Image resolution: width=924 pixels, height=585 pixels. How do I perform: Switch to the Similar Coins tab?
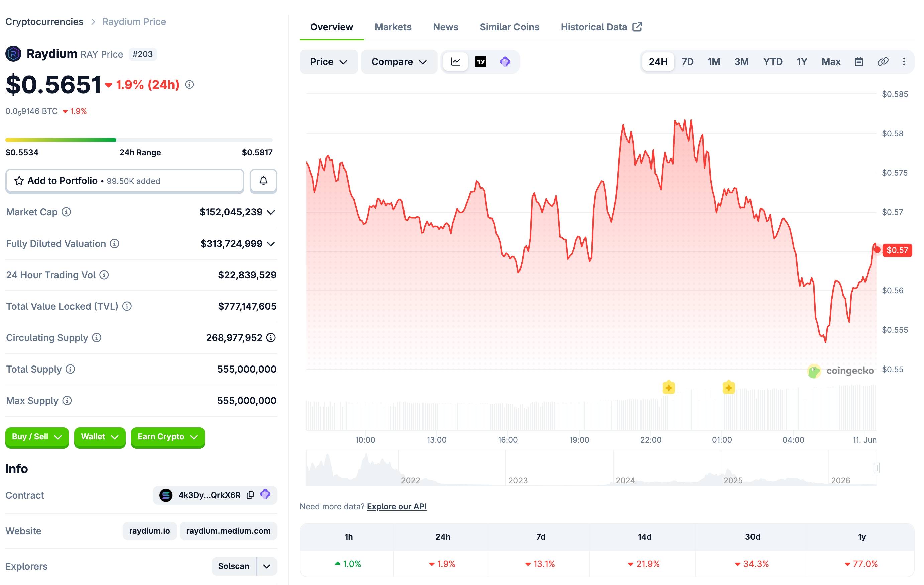[509, 27]
